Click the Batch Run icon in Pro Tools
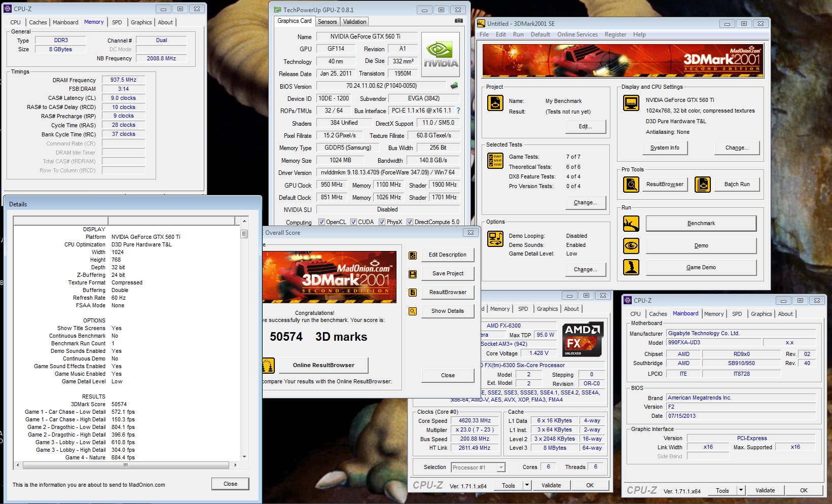832x504 pixels. click(x=703, y=185)
